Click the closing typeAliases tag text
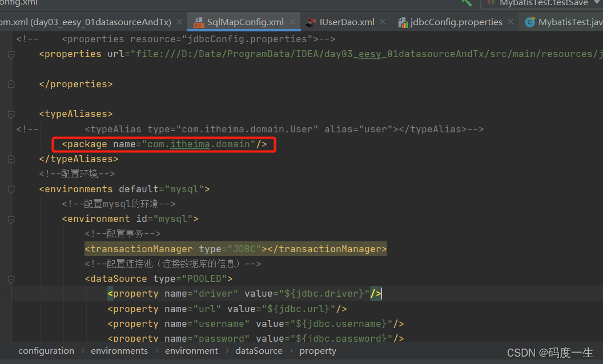The image size is (603, 364). point(78,159)
